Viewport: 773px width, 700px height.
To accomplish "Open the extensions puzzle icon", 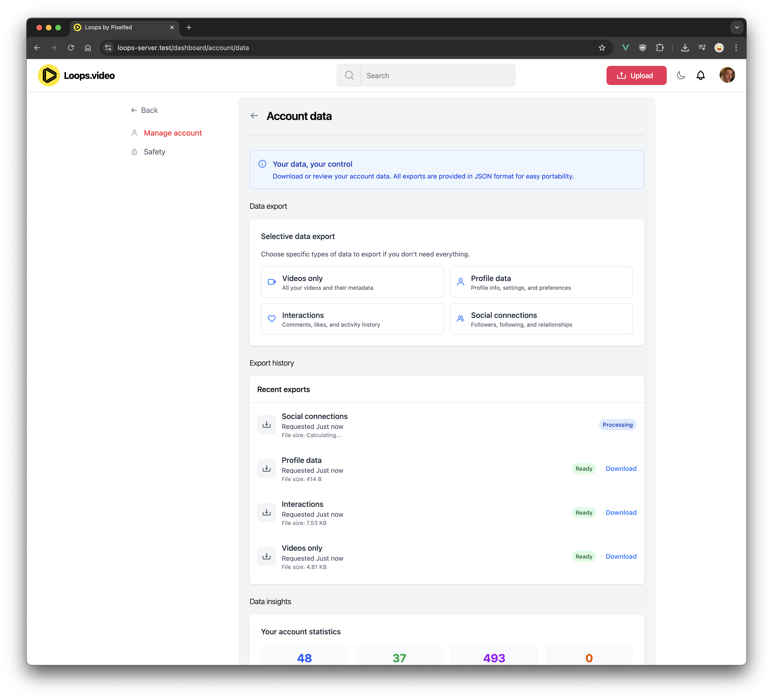I will pyautogui.click(x=660, y=48).
